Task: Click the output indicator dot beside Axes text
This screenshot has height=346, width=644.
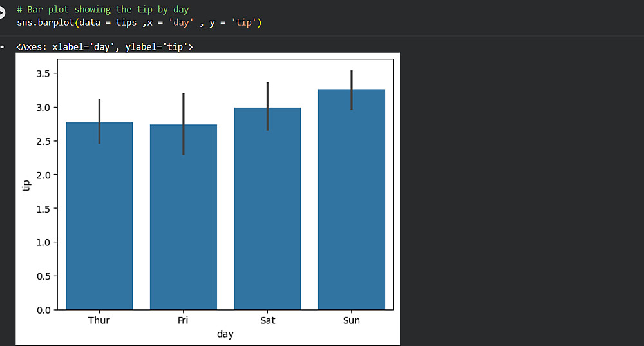Action: tap(3, 47)
